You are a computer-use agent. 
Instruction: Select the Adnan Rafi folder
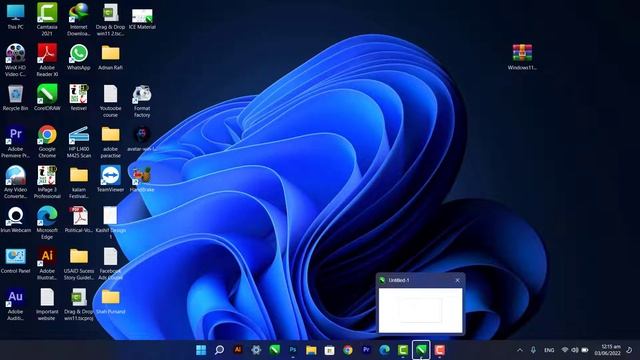(110, 57)
